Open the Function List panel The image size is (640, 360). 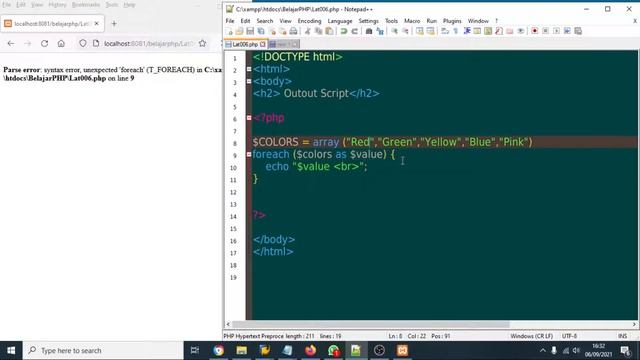click(x=499, y=31)
